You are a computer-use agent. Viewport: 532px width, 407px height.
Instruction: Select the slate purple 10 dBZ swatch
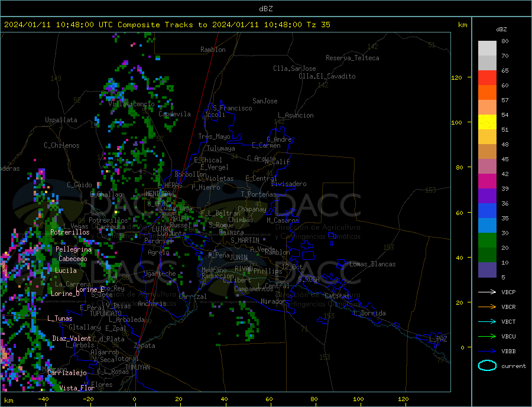[x=487, y=270]
